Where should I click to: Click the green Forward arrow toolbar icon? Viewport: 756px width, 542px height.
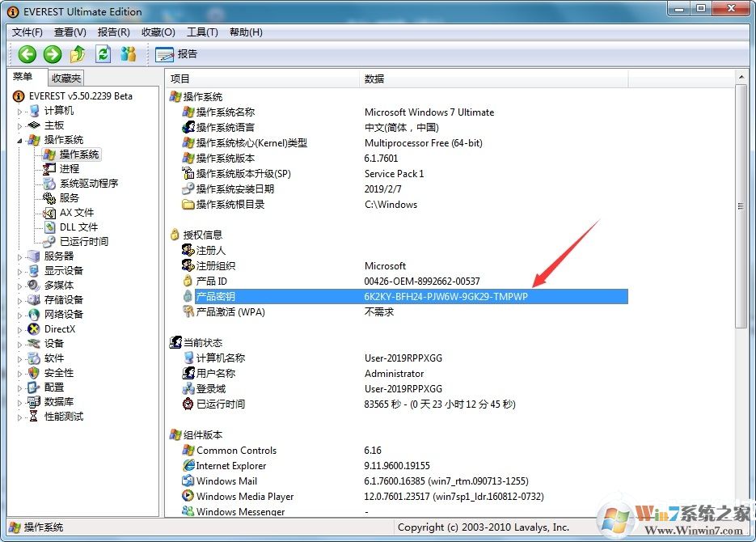(53, 54)
